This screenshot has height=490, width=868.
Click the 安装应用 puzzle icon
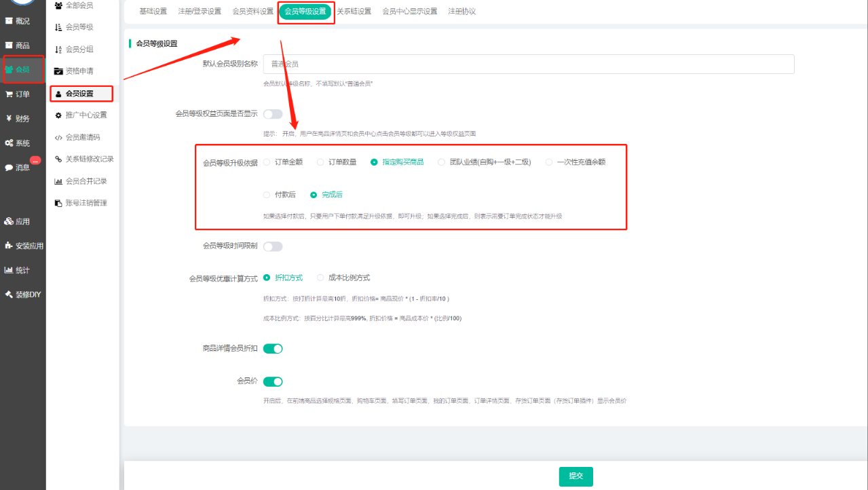click(x=9, y=246)
